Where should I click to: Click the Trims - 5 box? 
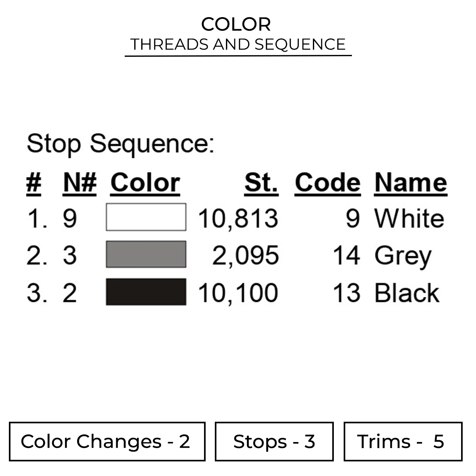[403, 441]
